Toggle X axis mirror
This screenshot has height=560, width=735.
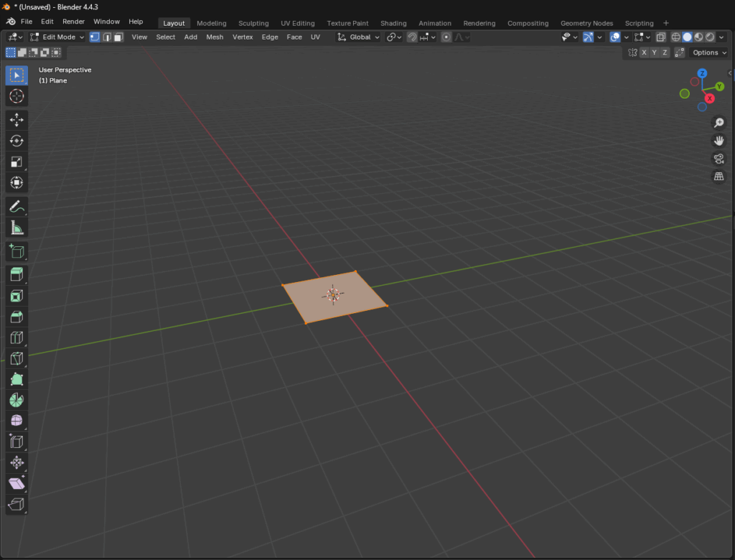point(644,52)
